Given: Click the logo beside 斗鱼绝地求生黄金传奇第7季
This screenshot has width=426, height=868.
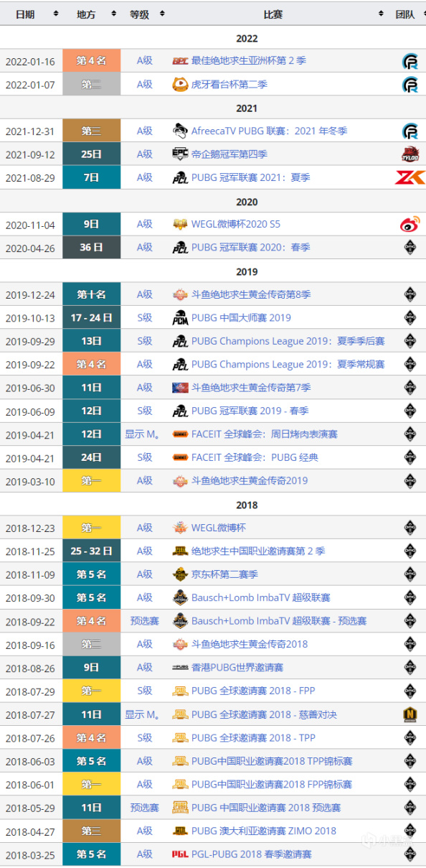Looking at the screenshot, I should (181, 388).
